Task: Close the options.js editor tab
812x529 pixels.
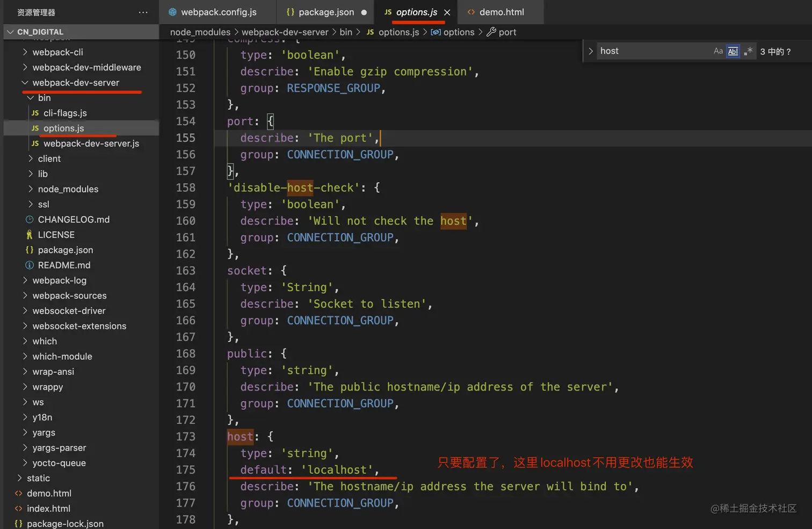Action: point(447,12)
